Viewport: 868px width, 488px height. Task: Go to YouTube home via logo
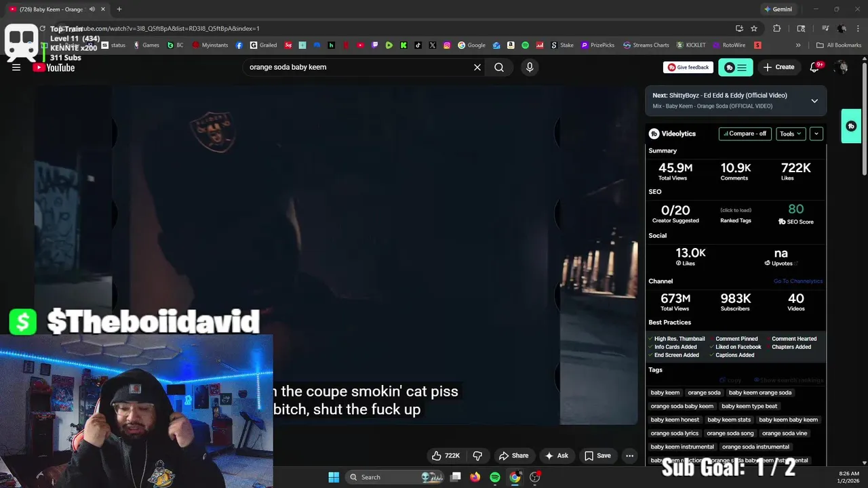click(54, 67)
